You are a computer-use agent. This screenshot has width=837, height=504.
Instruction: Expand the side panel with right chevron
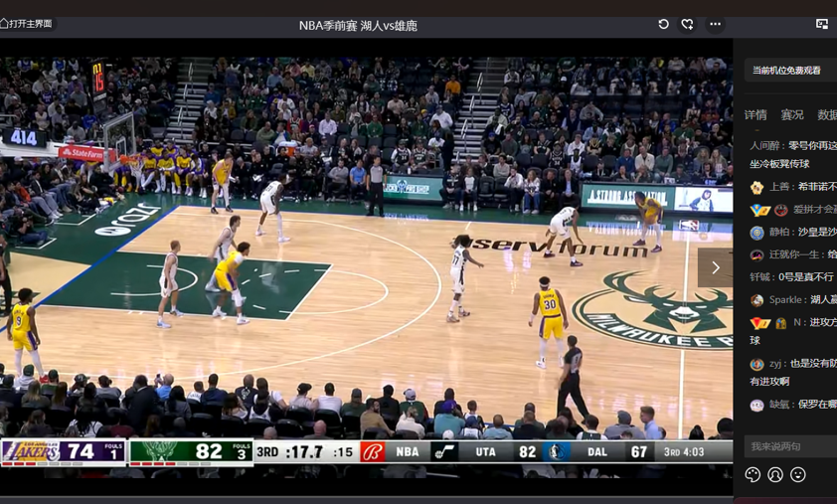tap(715, 267)
